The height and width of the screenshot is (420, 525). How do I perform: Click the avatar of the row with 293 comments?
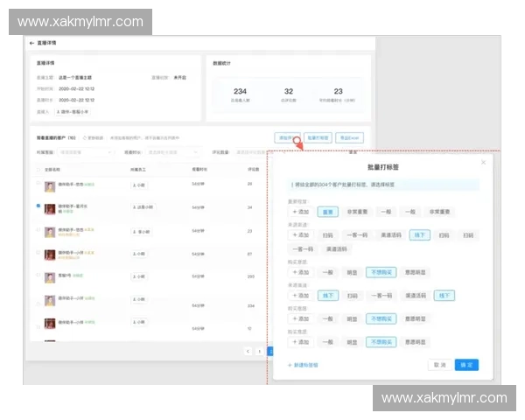coord(50,278)
